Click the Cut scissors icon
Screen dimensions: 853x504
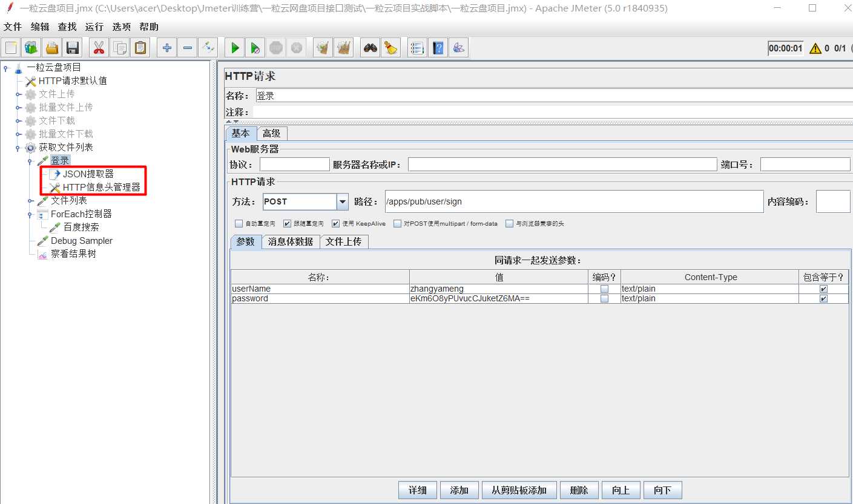click(x=99, y=48)
